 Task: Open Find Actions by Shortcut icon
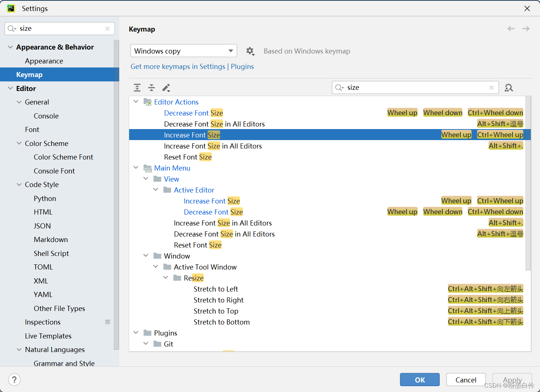pos(509,88)
